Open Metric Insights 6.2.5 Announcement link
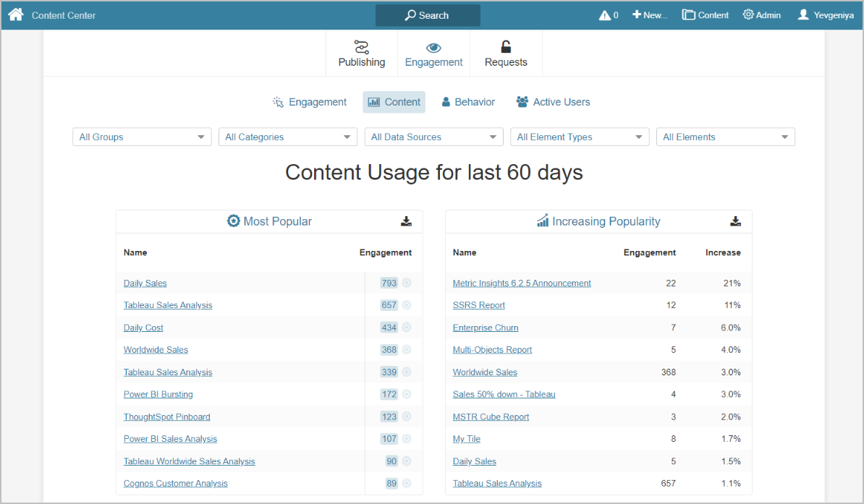This screenshot has width=864, height=504. click(522, 283)
